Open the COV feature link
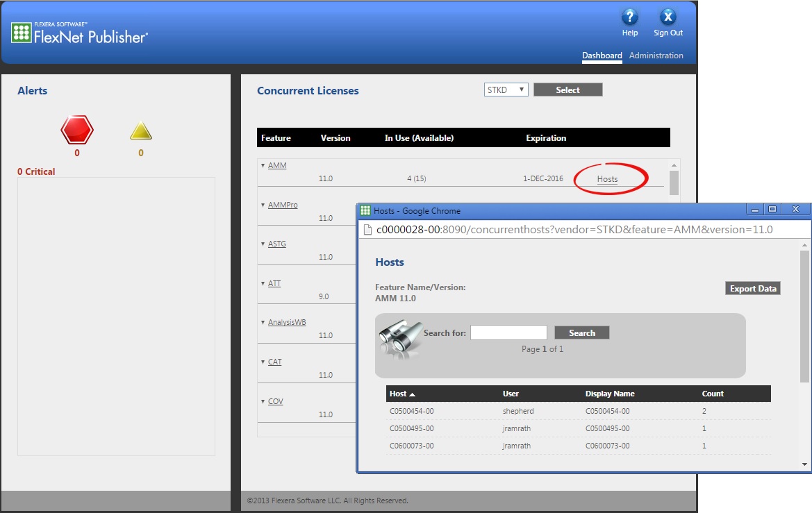Image resolution: width=812 pixels, height=513 pixels. (x=276, y=401)
